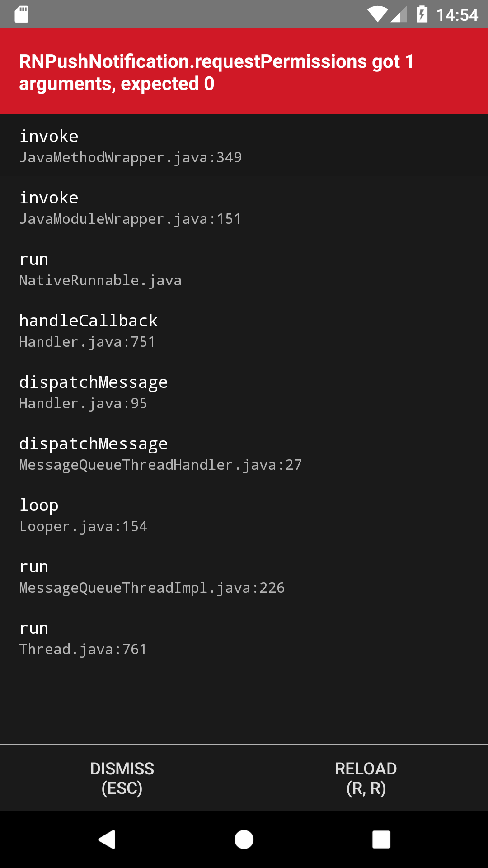The image size is (488, 868).
Task: Select the NativeRunnable.java run entry
Action: (100, 269)
